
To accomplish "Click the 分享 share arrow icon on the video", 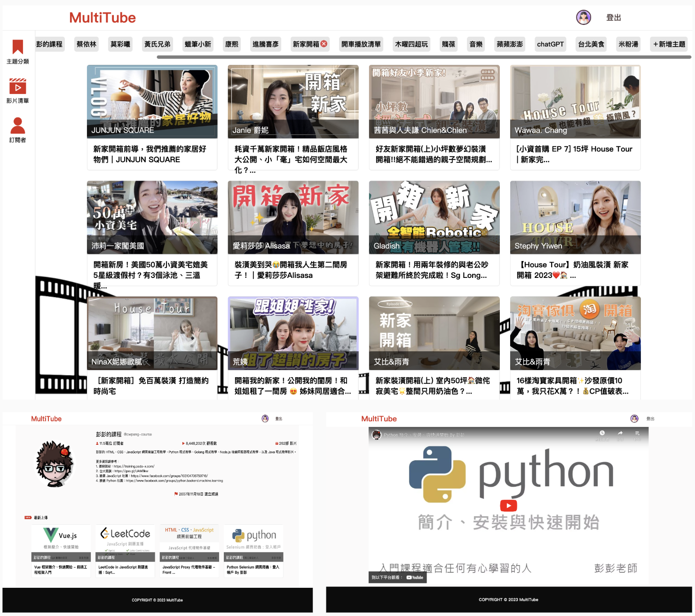I will coord(620,433).
